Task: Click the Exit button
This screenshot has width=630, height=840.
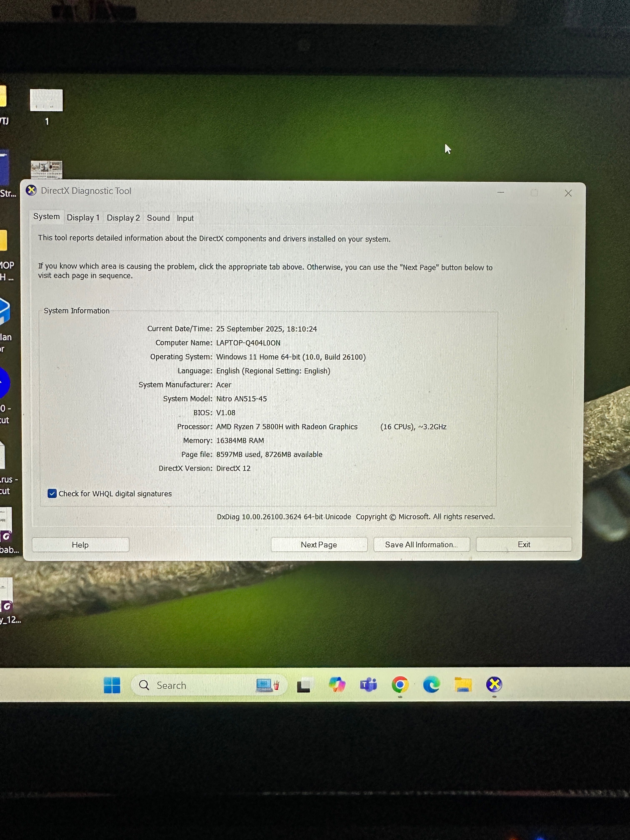Action: (524, 544)
